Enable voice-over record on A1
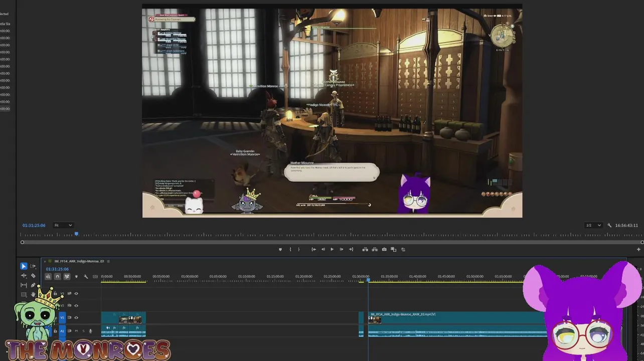Image resolution: width=644 pixels, height=361 pixels. pos(91,331)
